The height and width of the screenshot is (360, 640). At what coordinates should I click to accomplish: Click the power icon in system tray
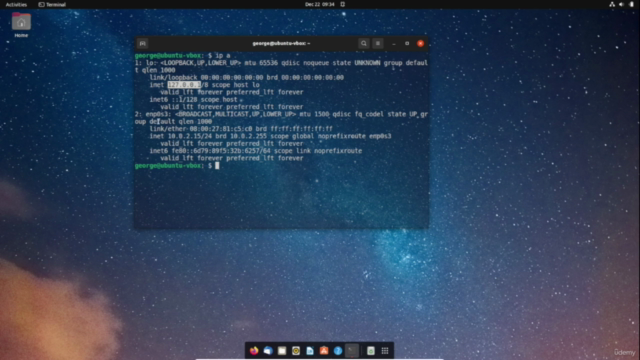631,4
